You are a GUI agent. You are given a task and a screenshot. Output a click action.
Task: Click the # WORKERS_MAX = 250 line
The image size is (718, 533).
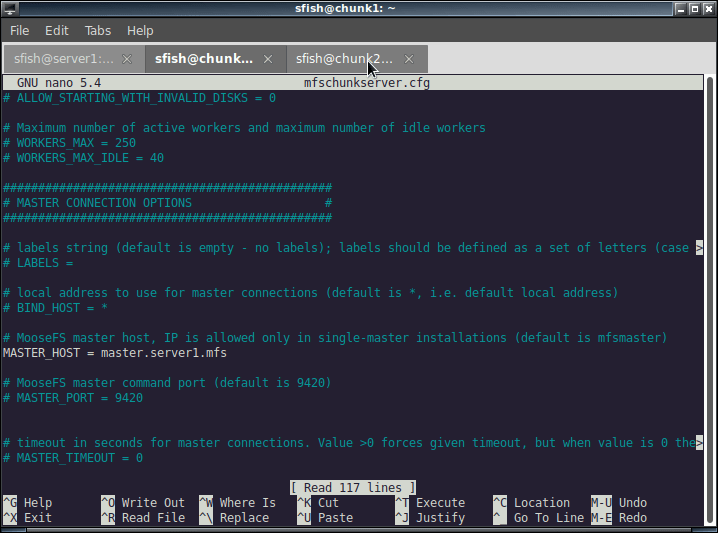[x=70, y=143]
